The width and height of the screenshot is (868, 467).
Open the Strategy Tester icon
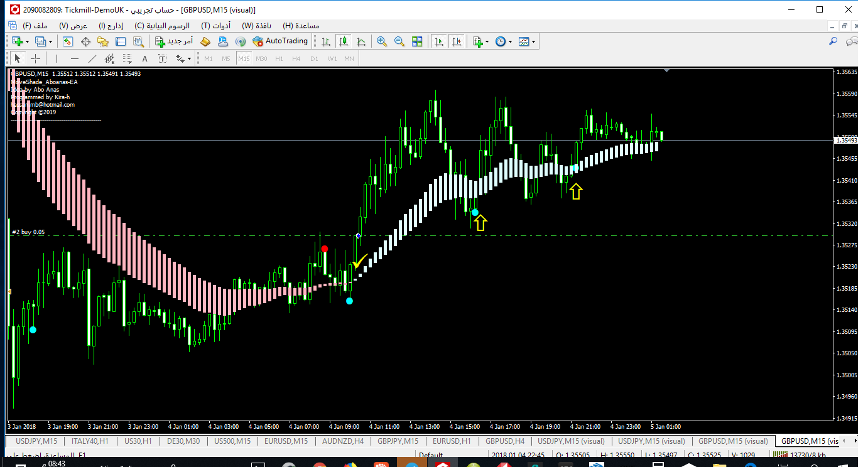[x=139, y=41]
